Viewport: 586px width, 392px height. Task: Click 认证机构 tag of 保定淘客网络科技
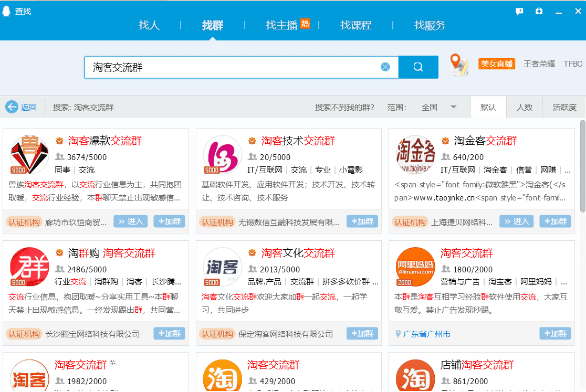click(x=217, y=334)
